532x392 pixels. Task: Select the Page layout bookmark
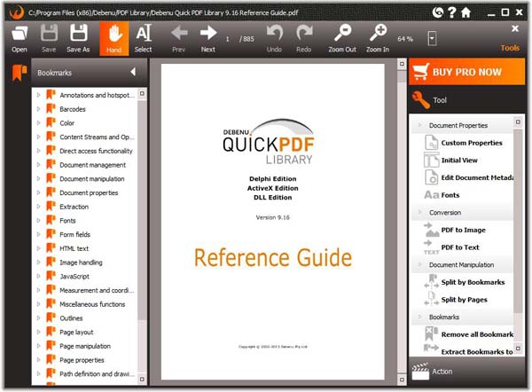[76, 332]
